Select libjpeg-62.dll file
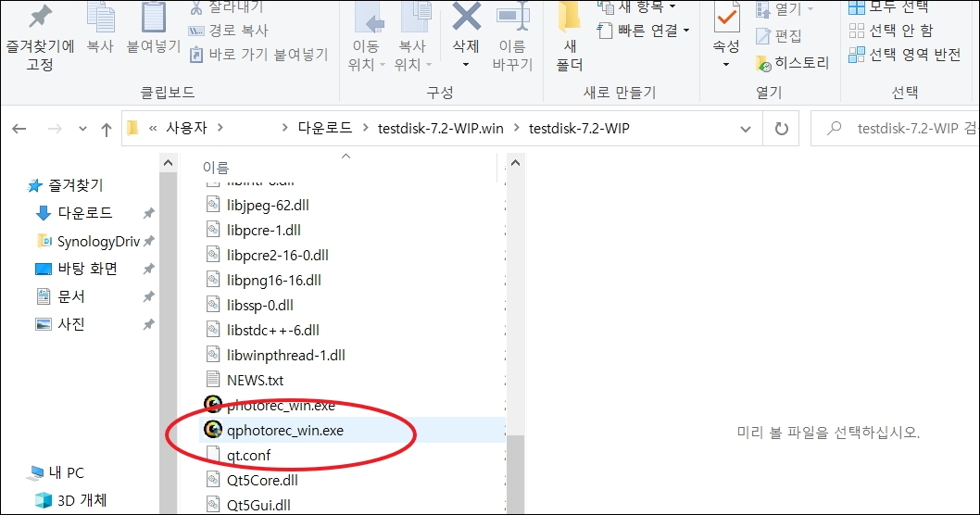Image resolution: width=980 pixels, height=515 pixels. (268, 205)
